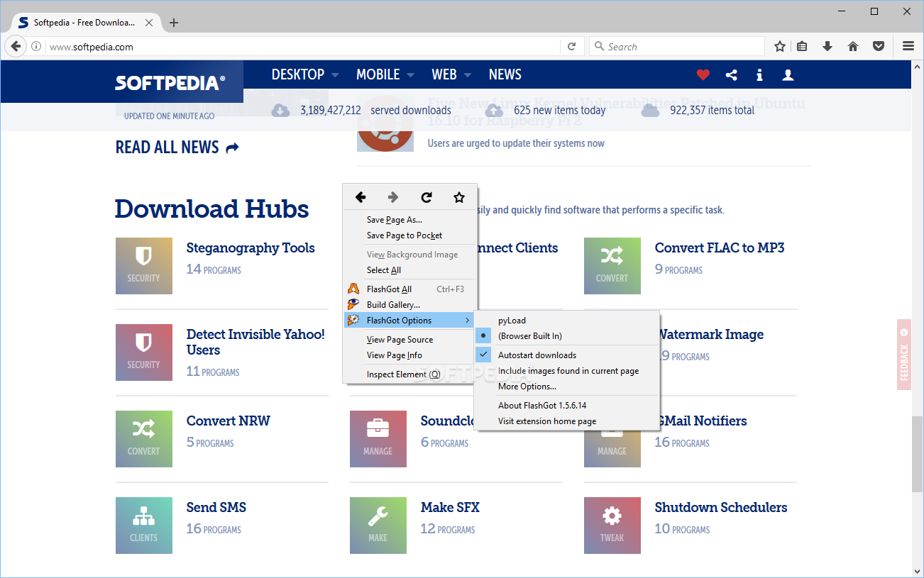Open the Shutdown Schedulers tweak icon tile

coord(612,526)
